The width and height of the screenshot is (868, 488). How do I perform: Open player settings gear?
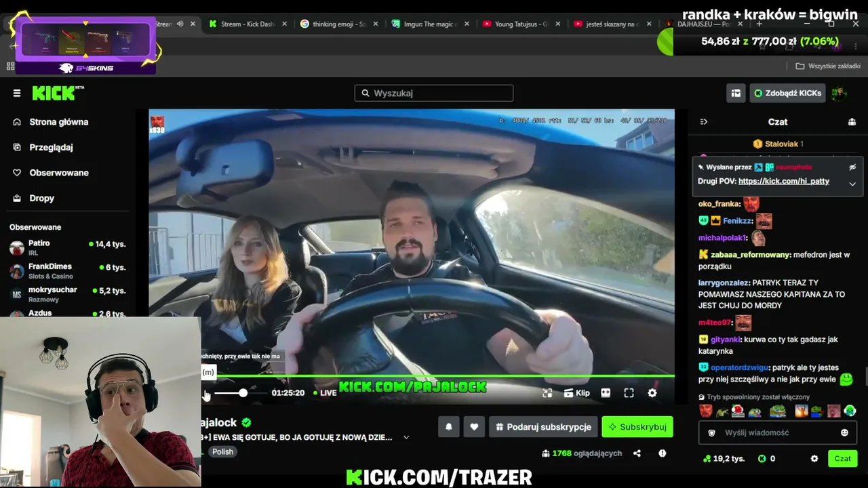pos(652,393)
